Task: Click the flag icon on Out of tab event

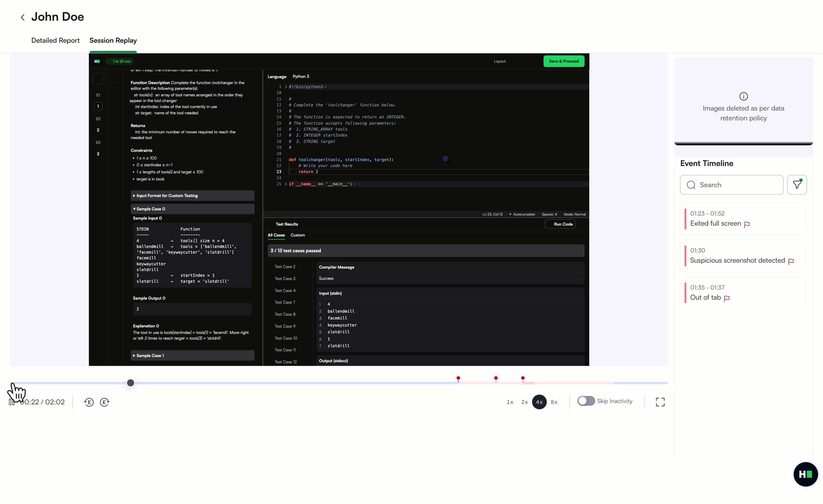Action: pyautogui.click(x=727, y=298)
